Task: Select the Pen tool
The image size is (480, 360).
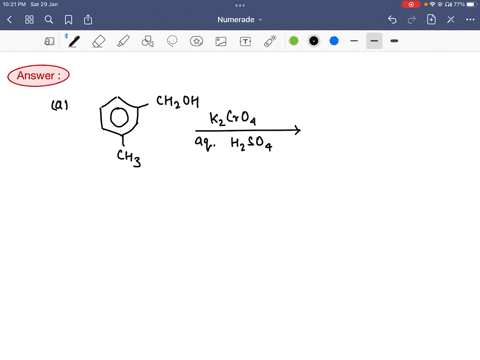Action: pos(74,41)
